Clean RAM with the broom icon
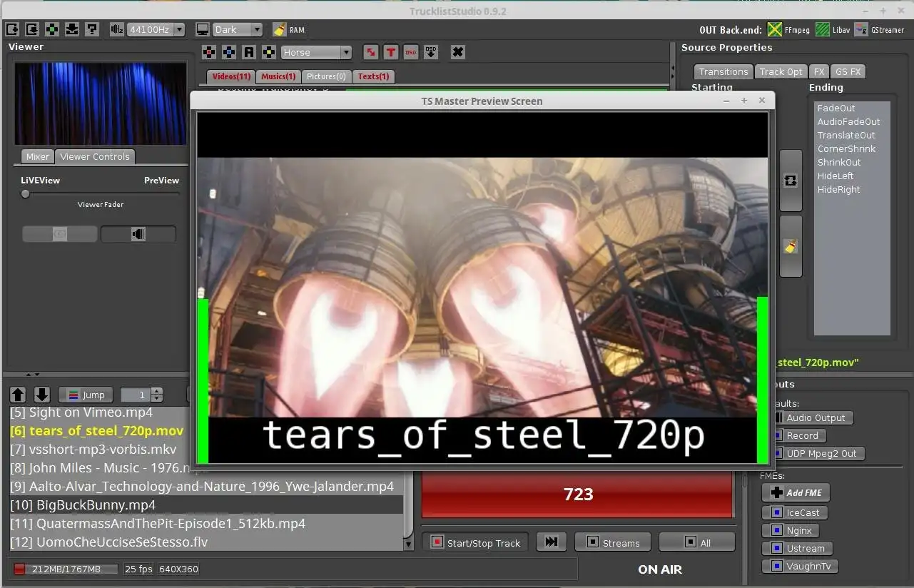This screenshot has width=914, height=588. (x=280, y=29)
